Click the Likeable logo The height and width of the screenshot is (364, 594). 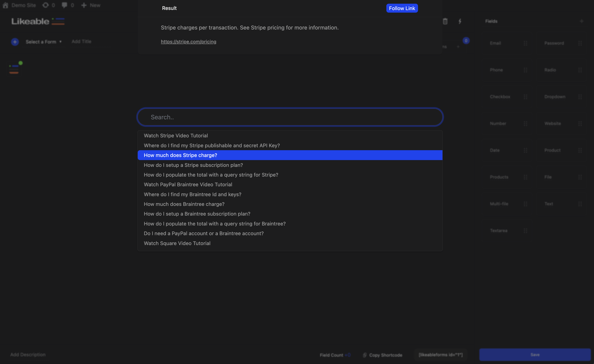tap(38, 21)
